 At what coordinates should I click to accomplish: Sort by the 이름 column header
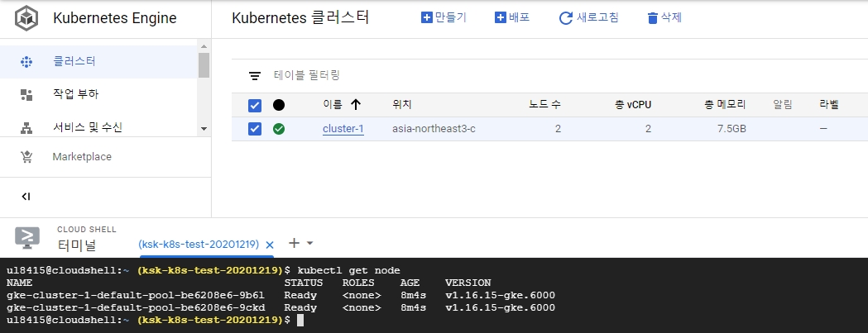click(x=333, y=105)
